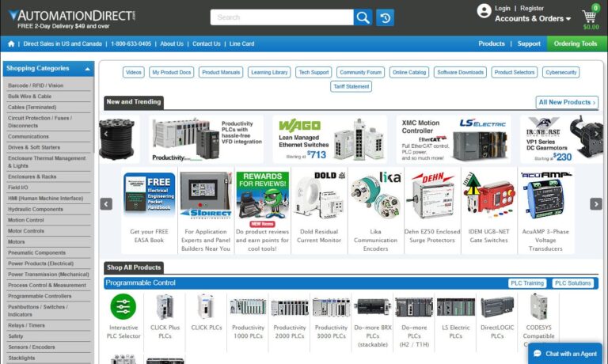Screen dimensions: 608x364
Task: Open the shopping cart icon
Action: click(589, 17)
